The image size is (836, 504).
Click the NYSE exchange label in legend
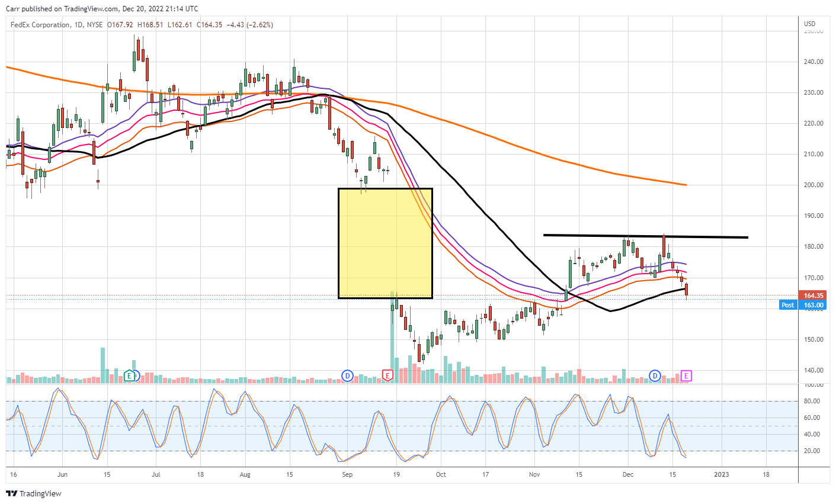coord(94,25)
